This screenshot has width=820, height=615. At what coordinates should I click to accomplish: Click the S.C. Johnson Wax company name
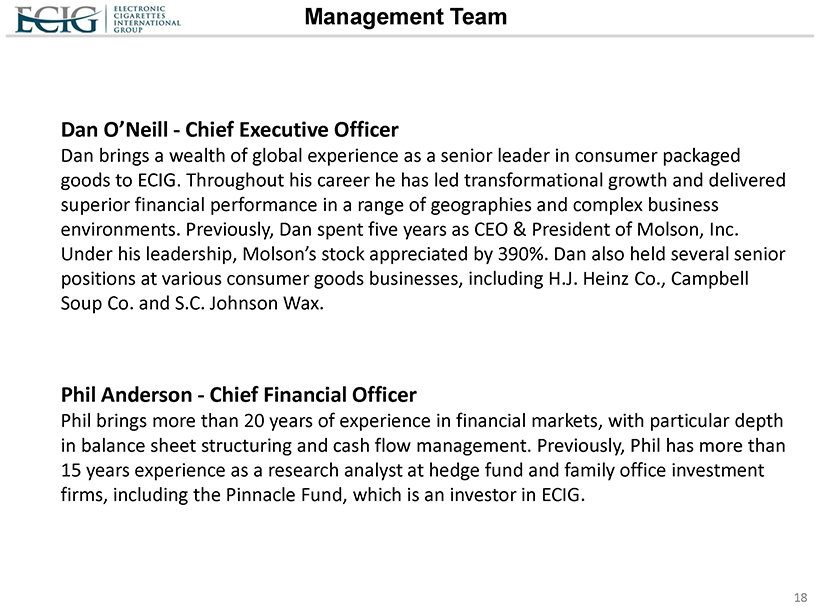254,302
